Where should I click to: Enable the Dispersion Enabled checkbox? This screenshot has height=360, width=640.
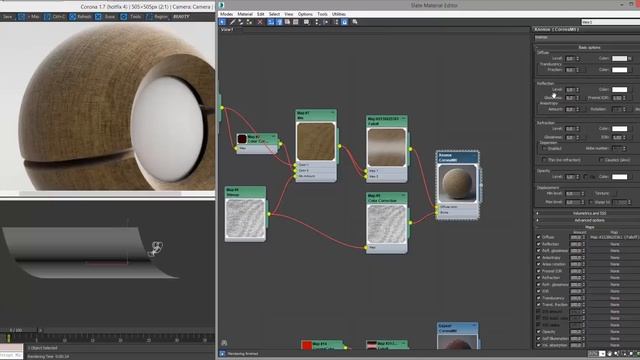(544, 148)
